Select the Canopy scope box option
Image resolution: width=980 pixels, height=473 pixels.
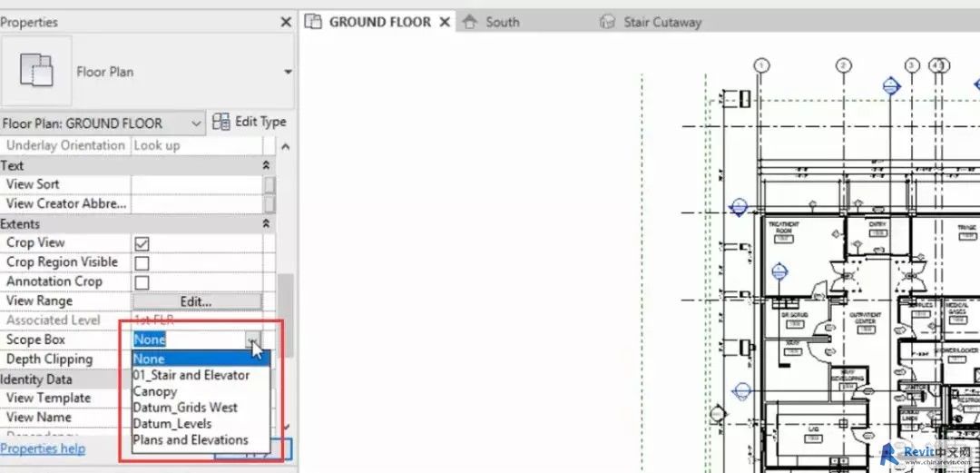point(201,391)
